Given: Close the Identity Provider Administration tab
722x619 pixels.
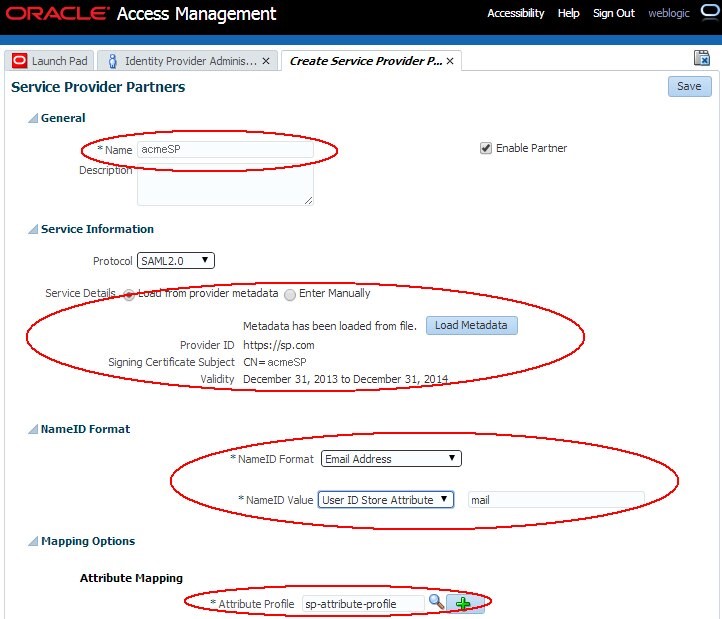Looking at the screenshot, I should click(x=266, y=61).
